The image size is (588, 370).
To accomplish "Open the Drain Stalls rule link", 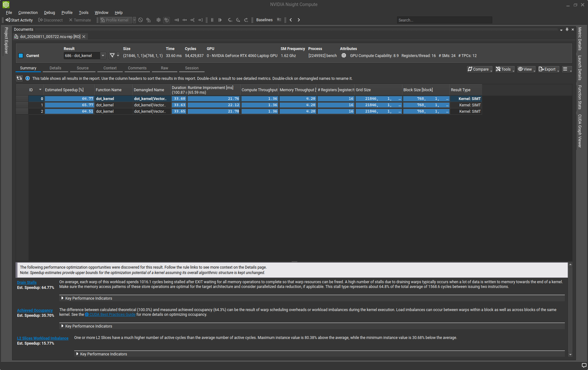I will (27, 283).
